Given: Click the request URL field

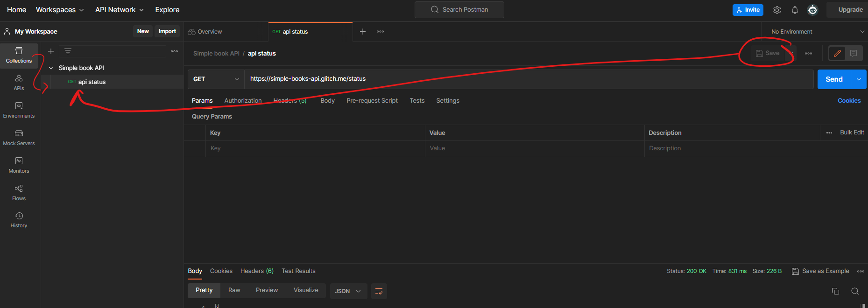Looking at the screenshot, I should 529,79.
